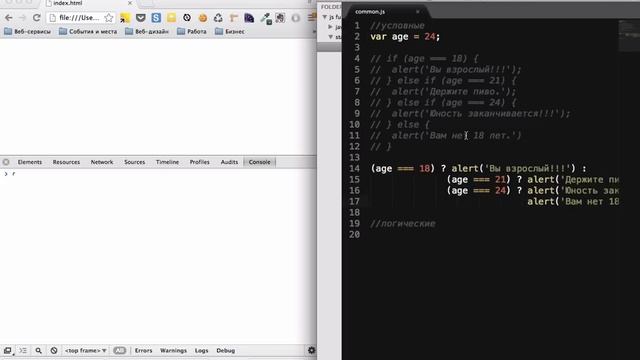Close the DevTools panel
The image size is (640, 360).
tap(6, 162)
